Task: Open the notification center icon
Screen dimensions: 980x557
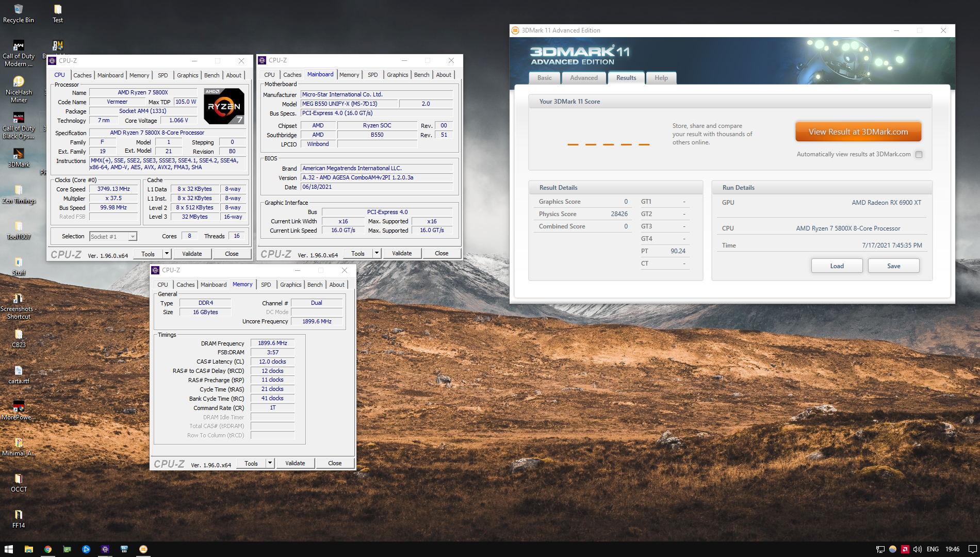Action: click(x=972, y=549)
